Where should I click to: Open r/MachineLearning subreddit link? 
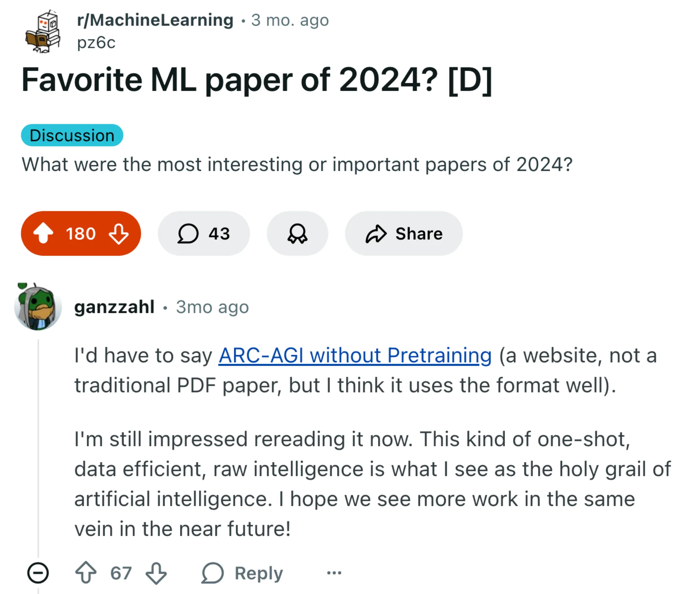coord(155,20)
